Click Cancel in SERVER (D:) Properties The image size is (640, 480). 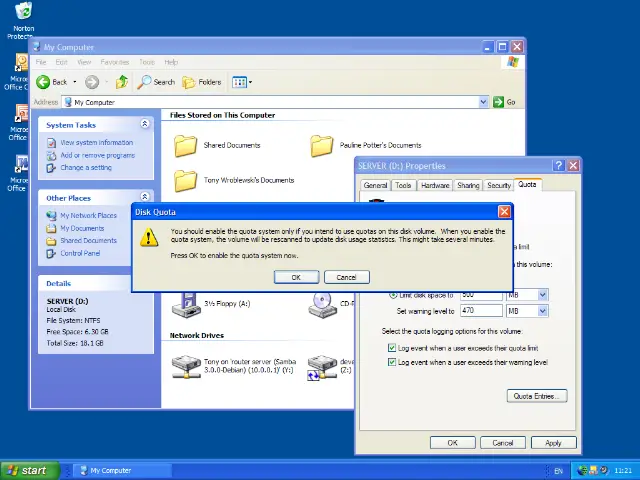click(x=503, y=443)
